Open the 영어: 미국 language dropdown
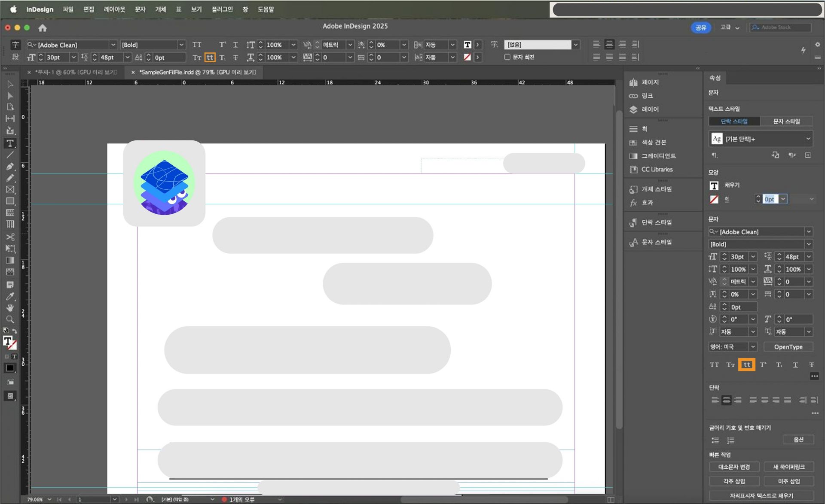 pos(752,347)
